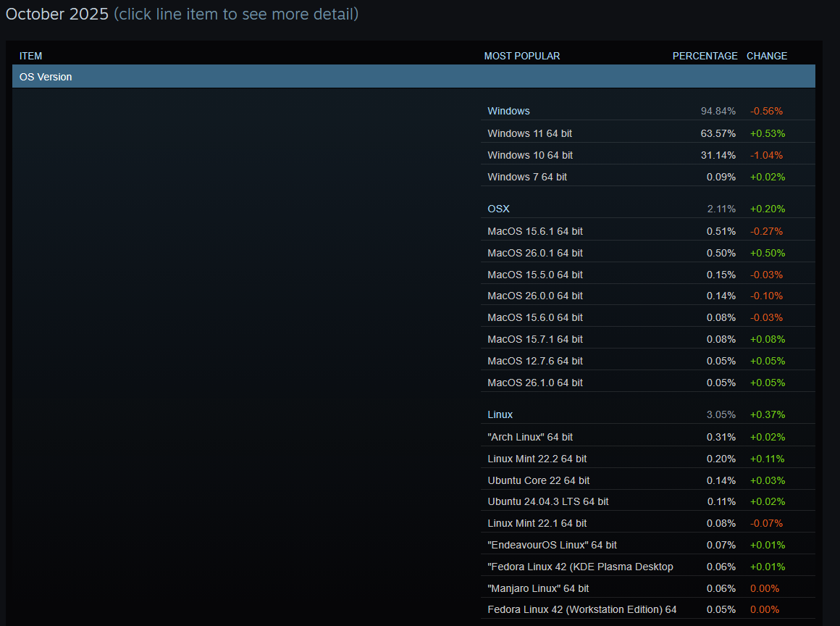Select the Ubuntu 24.04.3 LTS 64 bit row

(x=648, y=501)
